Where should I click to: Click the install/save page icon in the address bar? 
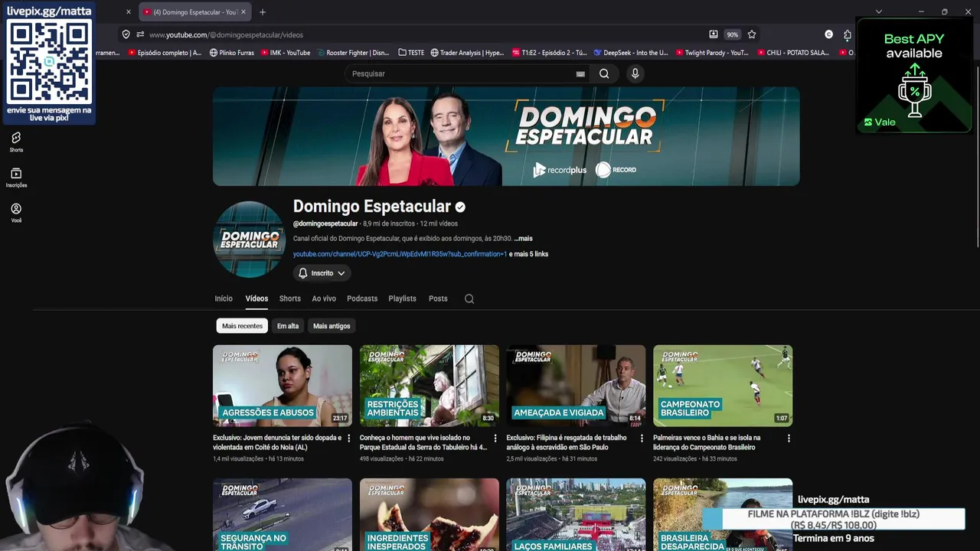714,34
